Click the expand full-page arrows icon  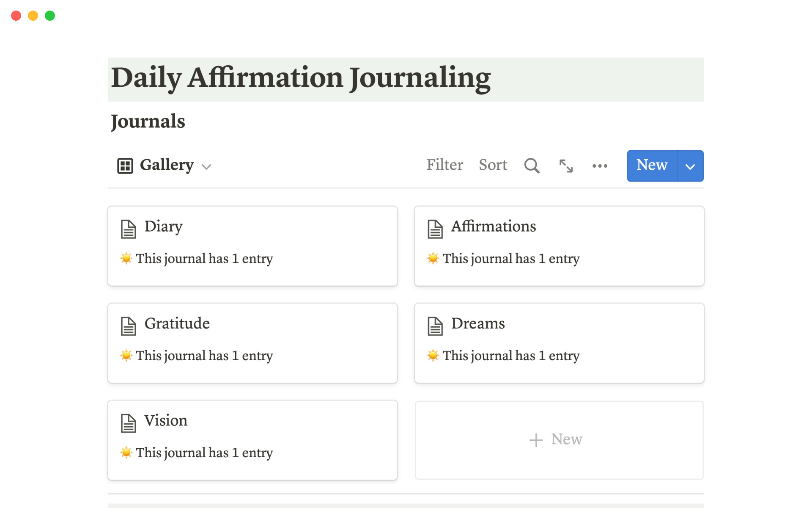566,166
